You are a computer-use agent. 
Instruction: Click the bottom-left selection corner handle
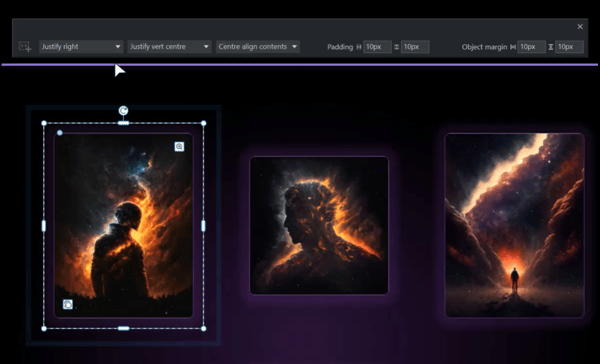44,328
